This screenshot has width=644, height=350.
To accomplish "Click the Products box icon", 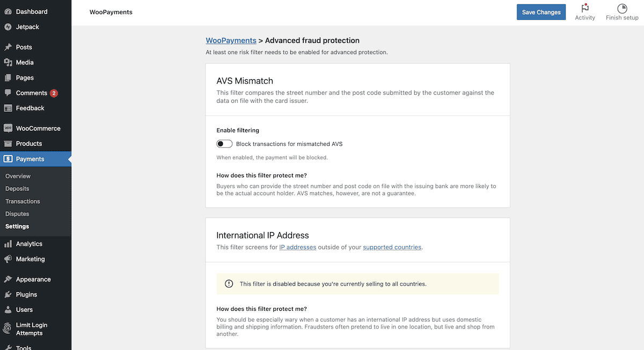I will (8, 144).
